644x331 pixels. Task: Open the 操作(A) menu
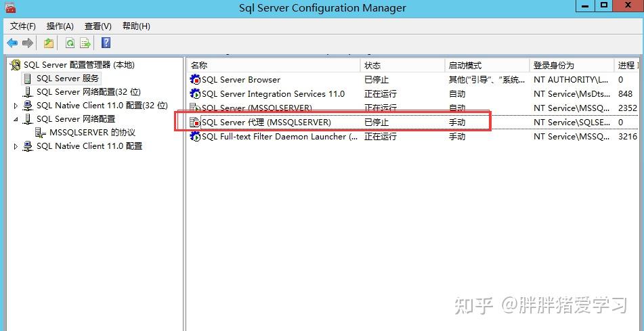[x=60, y=26]
